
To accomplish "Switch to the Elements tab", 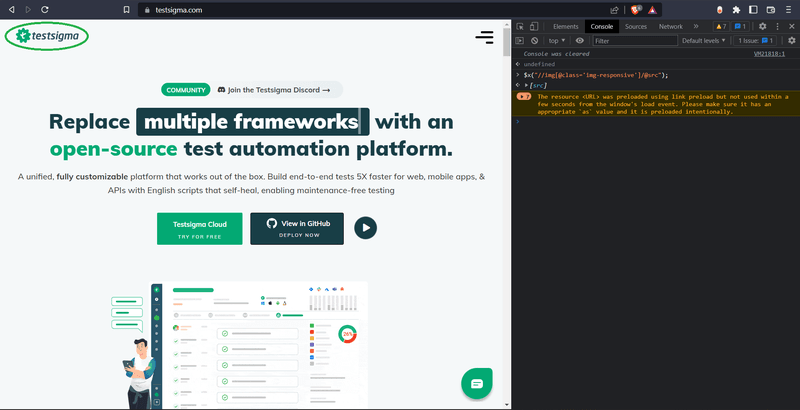I will click(565, 27).
